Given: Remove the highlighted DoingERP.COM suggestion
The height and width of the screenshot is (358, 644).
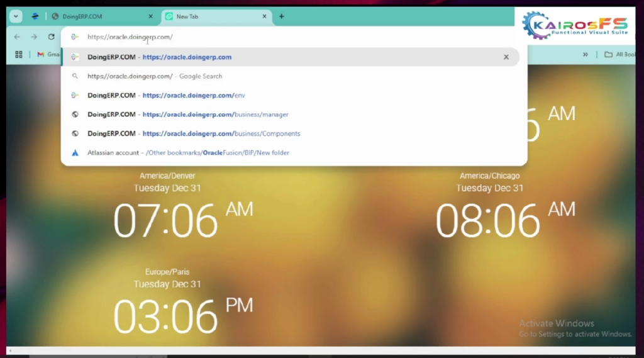Looking at the screenshot, I should coord(506,57).
